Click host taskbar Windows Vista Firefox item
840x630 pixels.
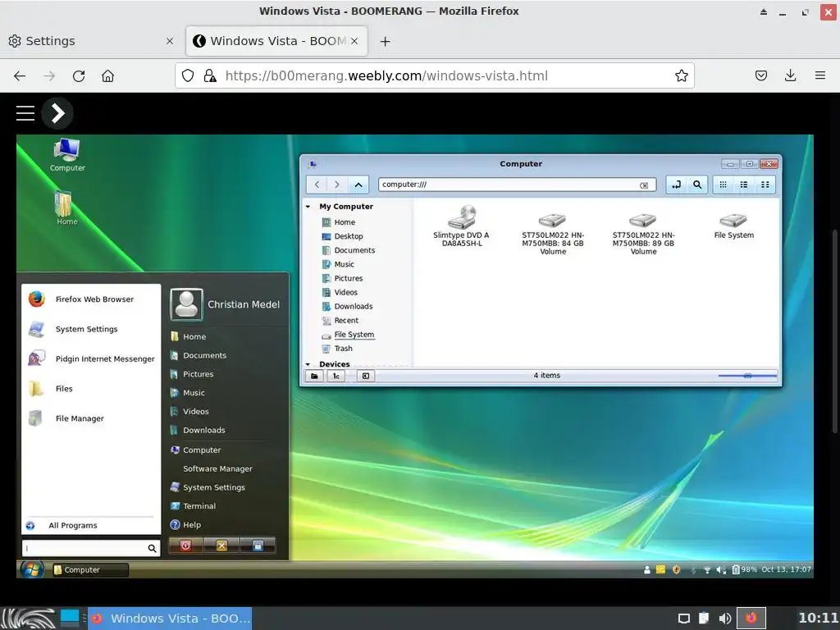pyautogui.click(x=170, y=619)
